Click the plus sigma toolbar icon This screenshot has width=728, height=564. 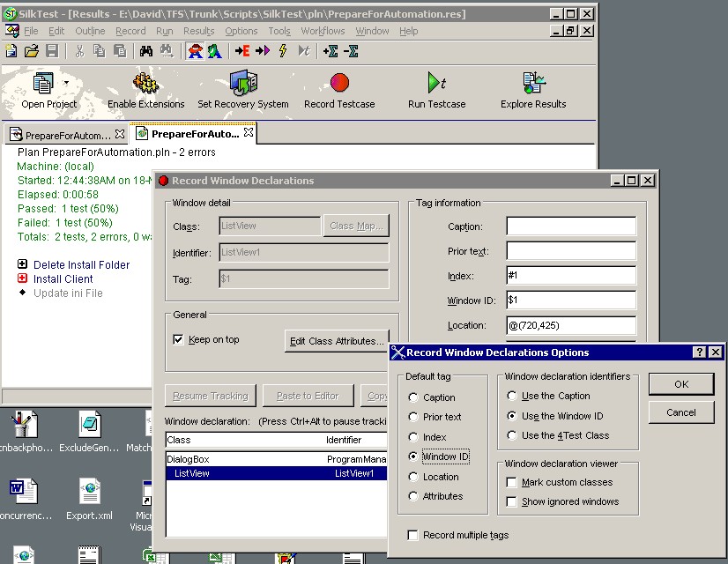click(x=331, y=50)
